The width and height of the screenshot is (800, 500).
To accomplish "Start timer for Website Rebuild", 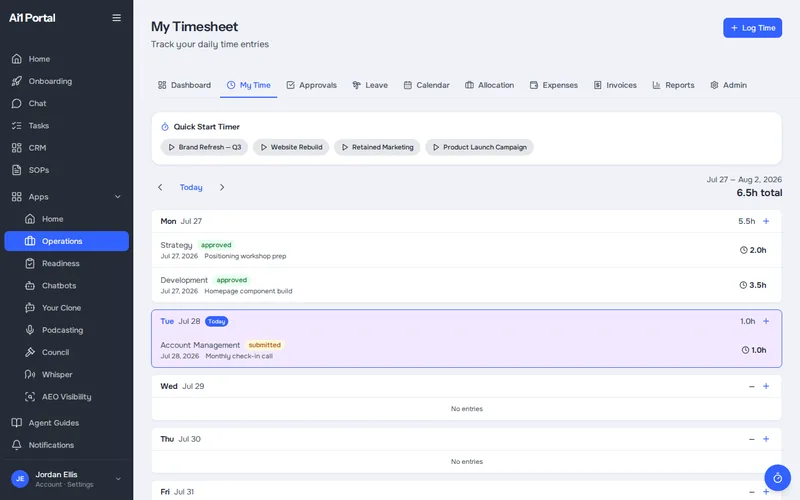I will coord(291,147).
